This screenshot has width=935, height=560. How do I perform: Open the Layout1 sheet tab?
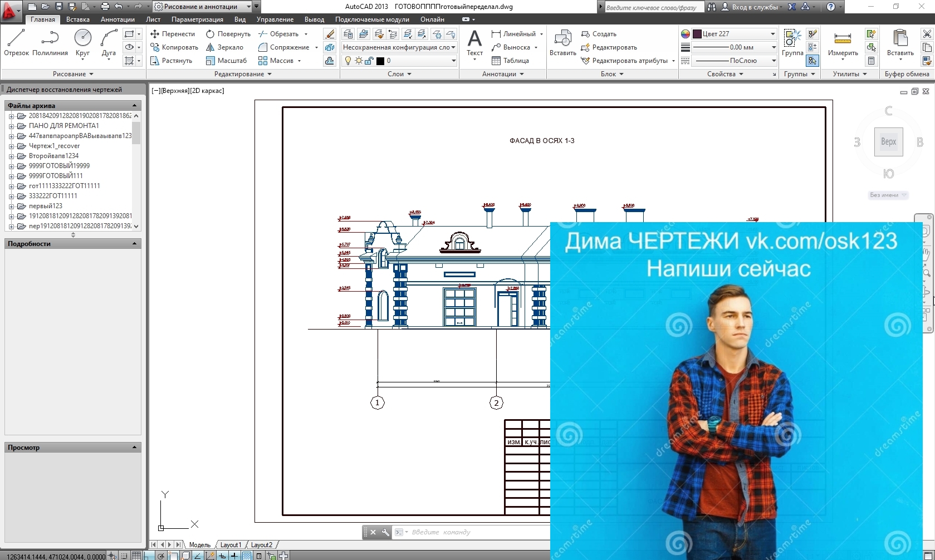(x=231, y=545)
